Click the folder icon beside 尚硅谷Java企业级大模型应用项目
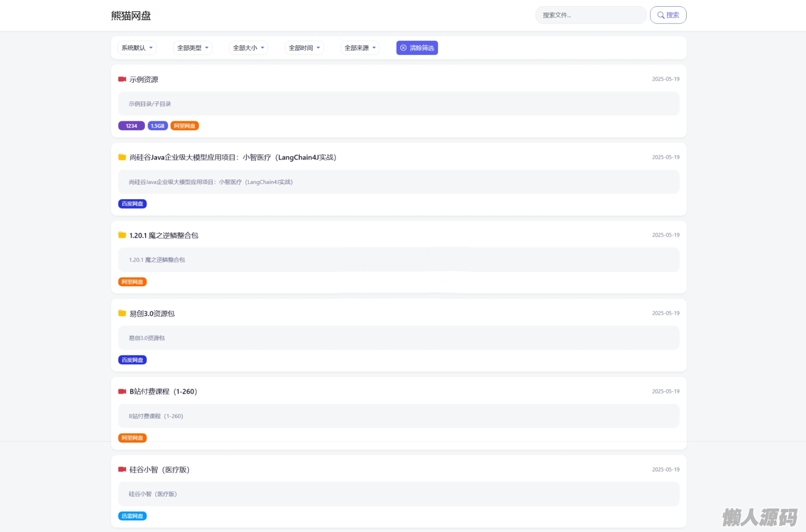 pos(122,157)
